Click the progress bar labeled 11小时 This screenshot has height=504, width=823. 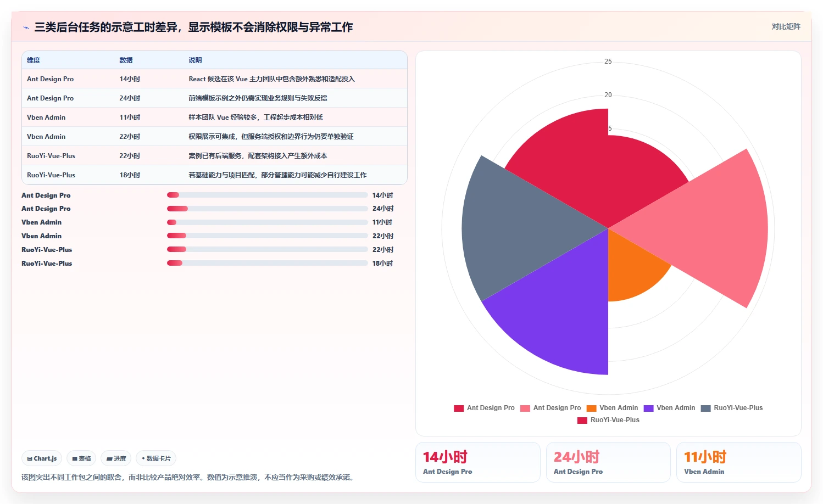click(x=268, y=222)
